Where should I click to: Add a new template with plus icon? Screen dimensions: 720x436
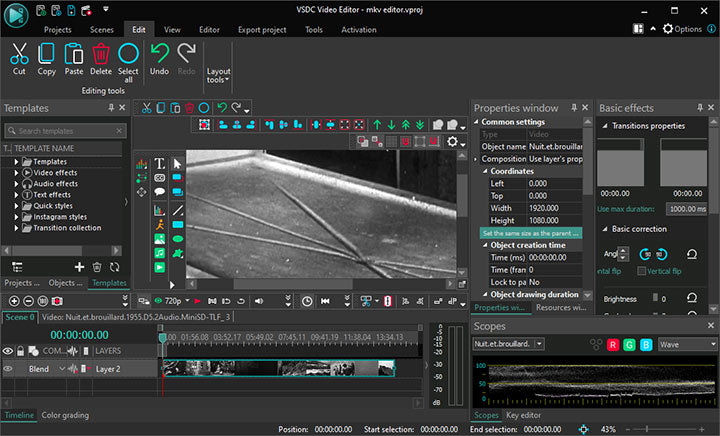[80, 267]
